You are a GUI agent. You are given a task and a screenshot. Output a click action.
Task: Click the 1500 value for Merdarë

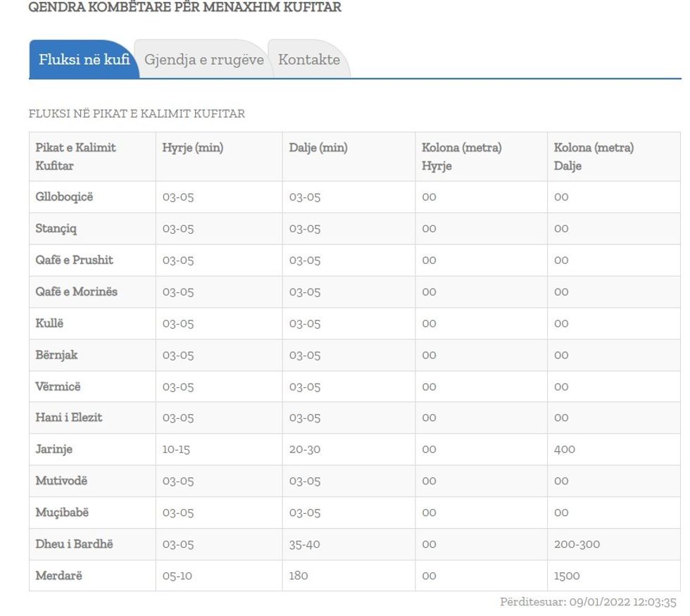click(x=567, y=575)
